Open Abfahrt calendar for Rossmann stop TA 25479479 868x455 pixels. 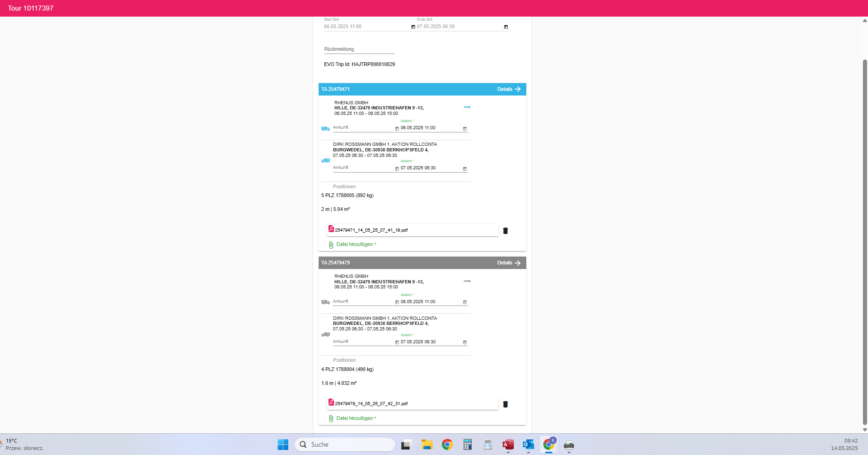click(465, 342)
